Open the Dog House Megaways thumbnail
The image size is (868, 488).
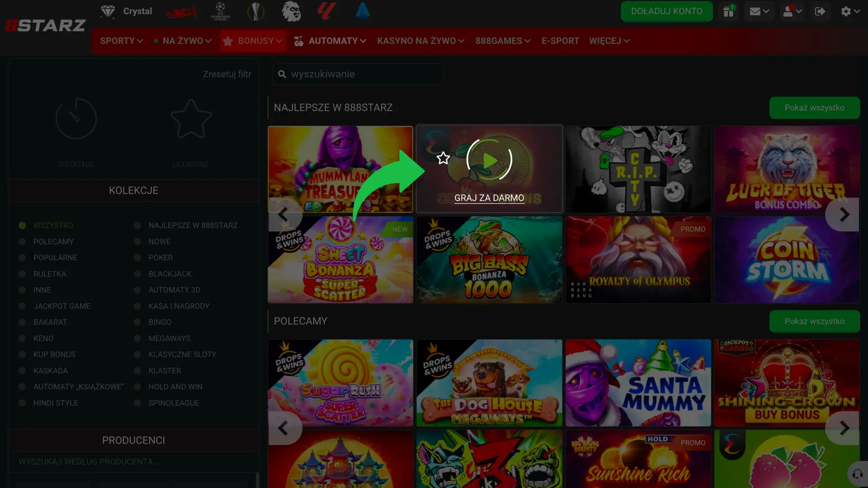pyautogui.click(x=489, y=383)
